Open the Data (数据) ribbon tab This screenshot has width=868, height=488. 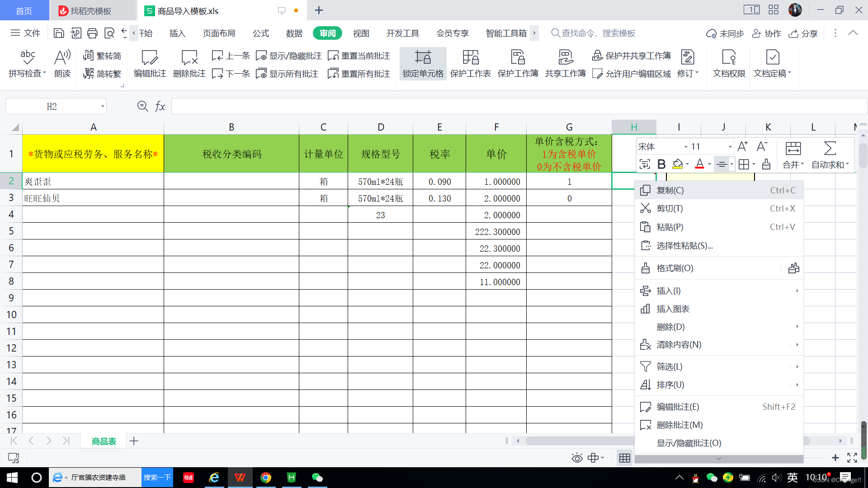(294, 33)
